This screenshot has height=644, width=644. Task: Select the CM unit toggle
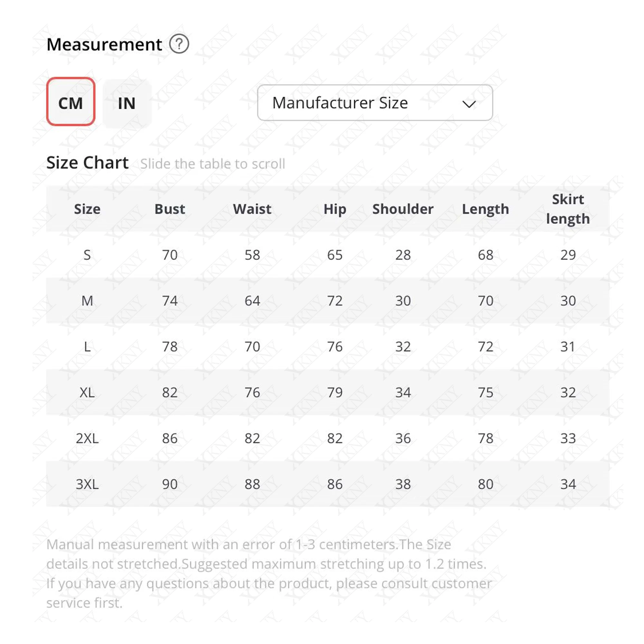click(71, 102)
